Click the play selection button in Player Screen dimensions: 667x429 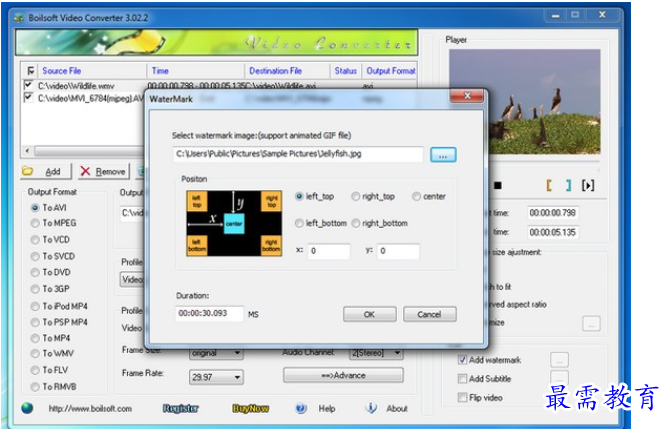point(588,185)
